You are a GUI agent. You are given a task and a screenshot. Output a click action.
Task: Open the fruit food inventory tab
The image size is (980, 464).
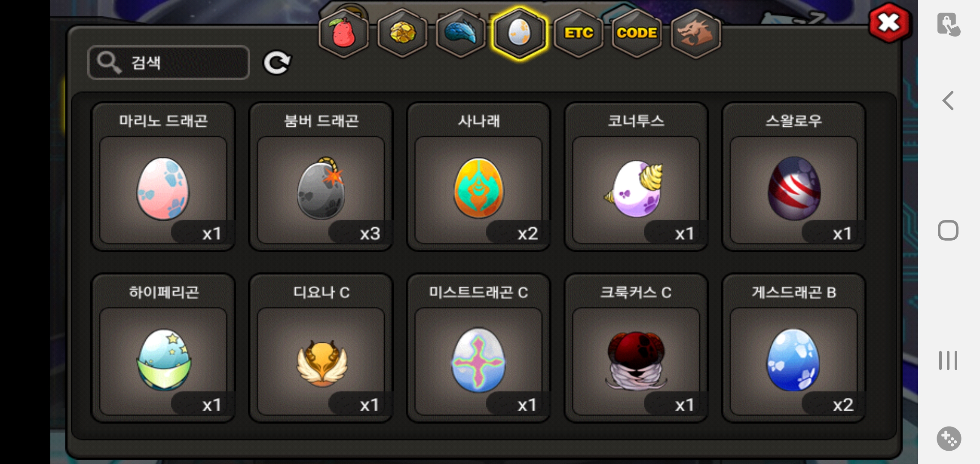343,33
